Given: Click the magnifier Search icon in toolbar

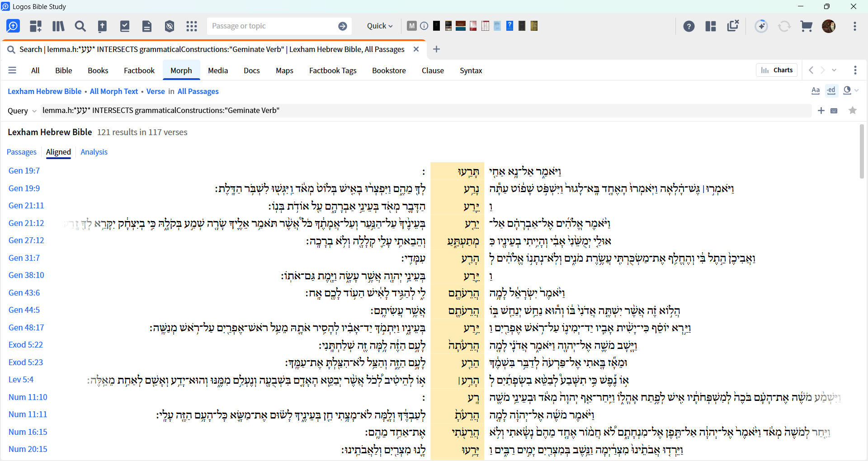Looking at the screenshot, I should click(x=80, y=26).
